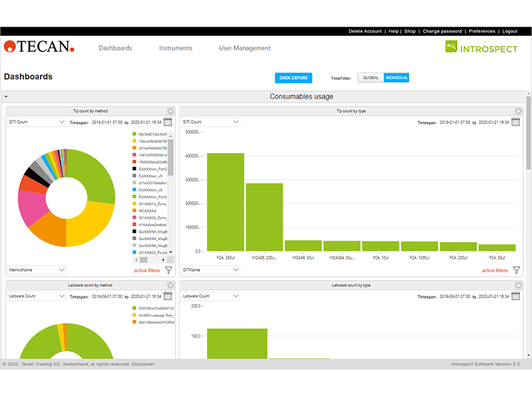Click the method legend scroll-down arrow
This screenshot has height=396, width=532.
pos(171,252)
